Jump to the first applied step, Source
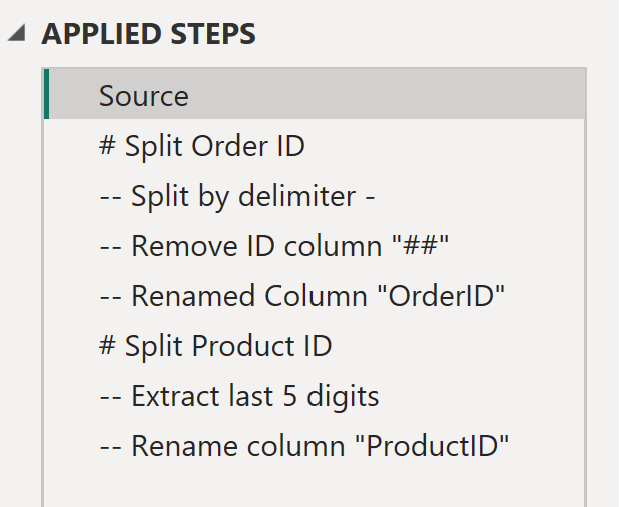The width and height of the screenshot is (620, 507). (x=144, y=96)
